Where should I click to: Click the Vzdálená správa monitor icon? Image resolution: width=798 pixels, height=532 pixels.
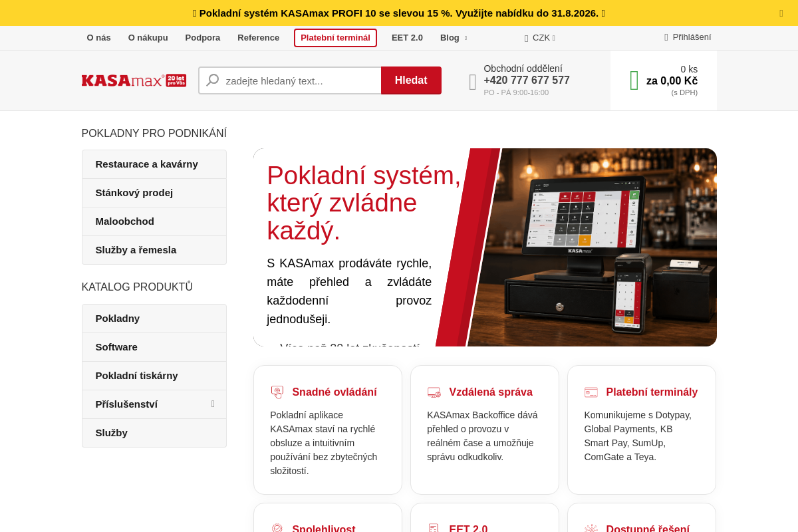434,392
